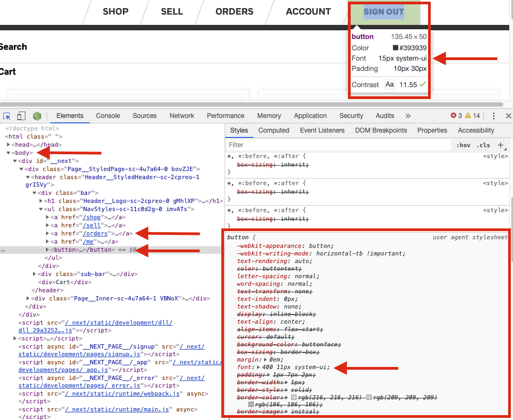513x420 pixels.
Task: Activate the inspect element picker icon
Action: tap(7, 116)
